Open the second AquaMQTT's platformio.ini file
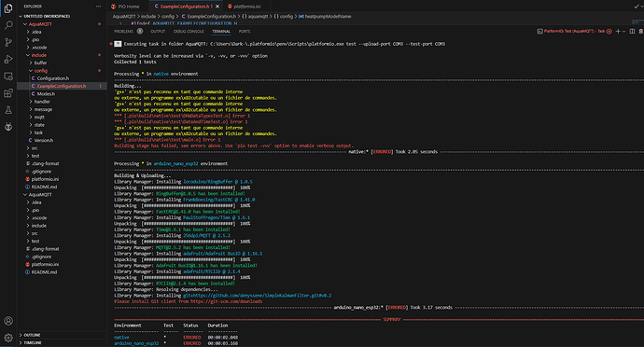This screenshot has width=644, height=347. point(62,265)
